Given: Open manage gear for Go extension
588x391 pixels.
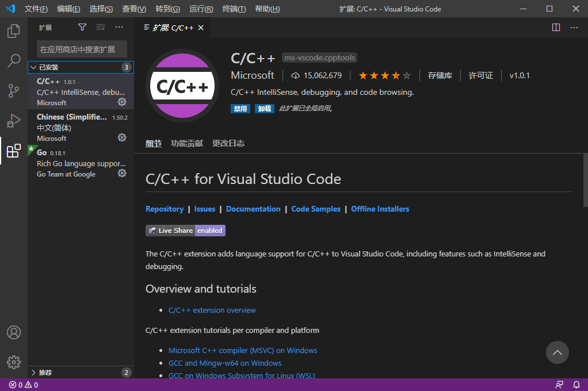Looking at the screenshot, I should tap(122, 173).
